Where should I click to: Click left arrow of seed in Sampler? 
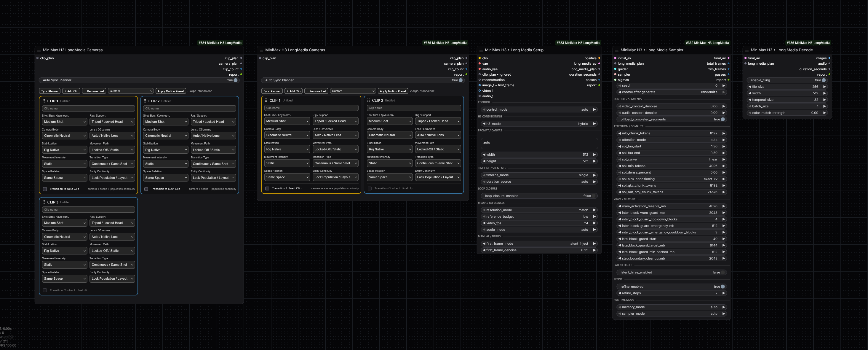tap(619, 86)
